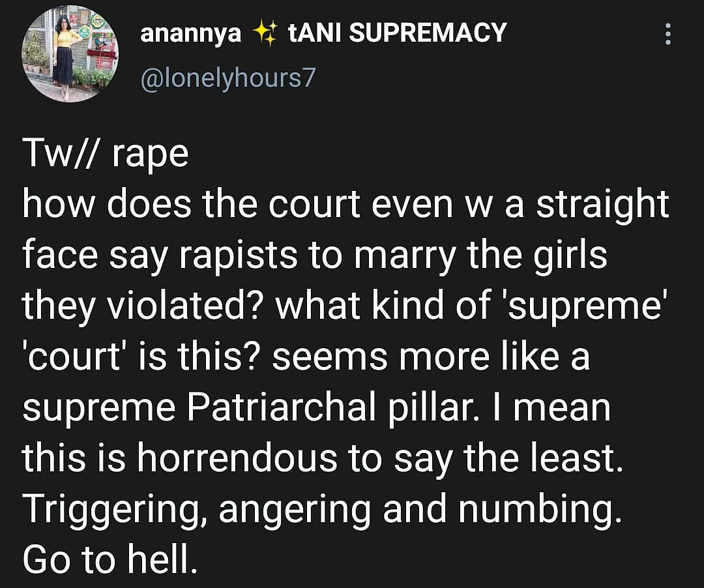Click the word 'straight' in the tweet

tap(603, 205)
